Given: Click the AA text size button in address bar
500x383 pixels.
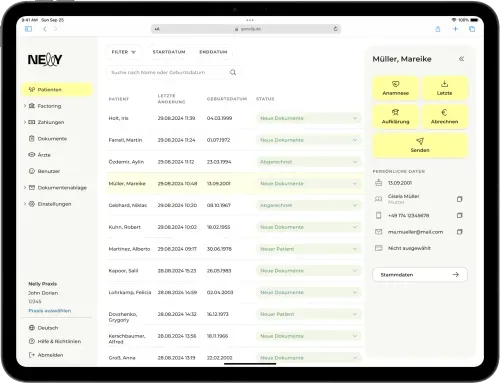Looking at the screenshot, I should (157, 29).
